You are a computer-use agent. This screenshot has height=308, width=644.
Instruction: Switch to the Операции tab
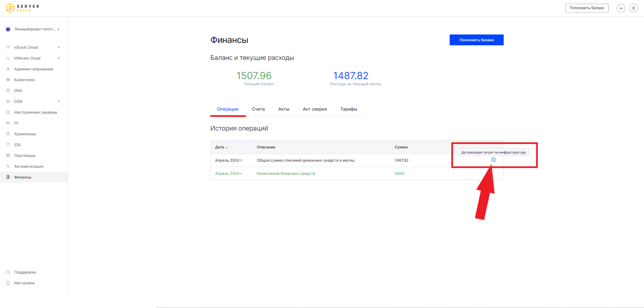coord(228,109)
